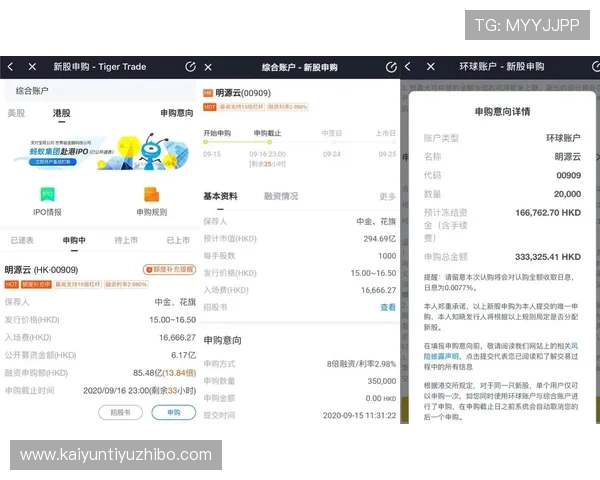Click the 350,000 申购数量 value
Screen dimensions: 600x480
pyautogui.click(x=382, y=381)
